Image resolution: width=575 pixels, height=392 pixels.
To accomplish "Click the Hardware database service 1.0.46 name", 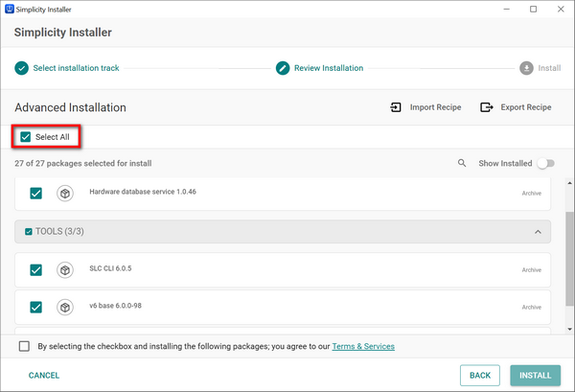I will coord(143,192).
